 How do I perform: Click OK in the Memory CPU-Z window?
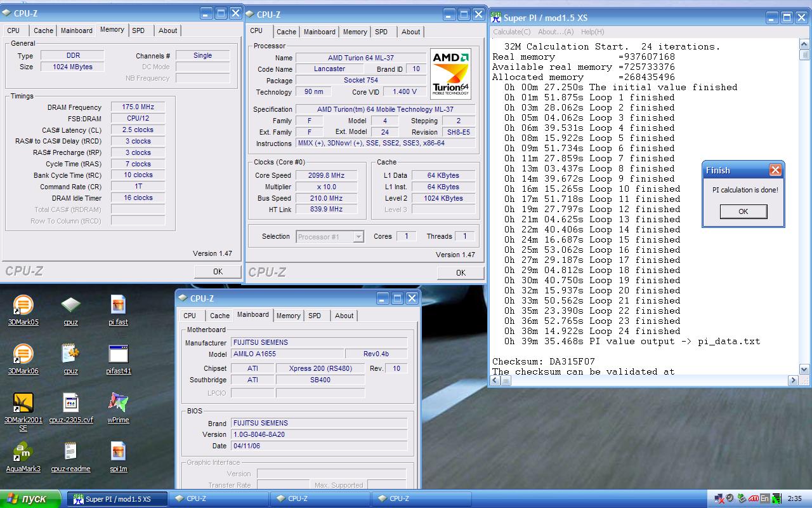[x=218, y=271]
